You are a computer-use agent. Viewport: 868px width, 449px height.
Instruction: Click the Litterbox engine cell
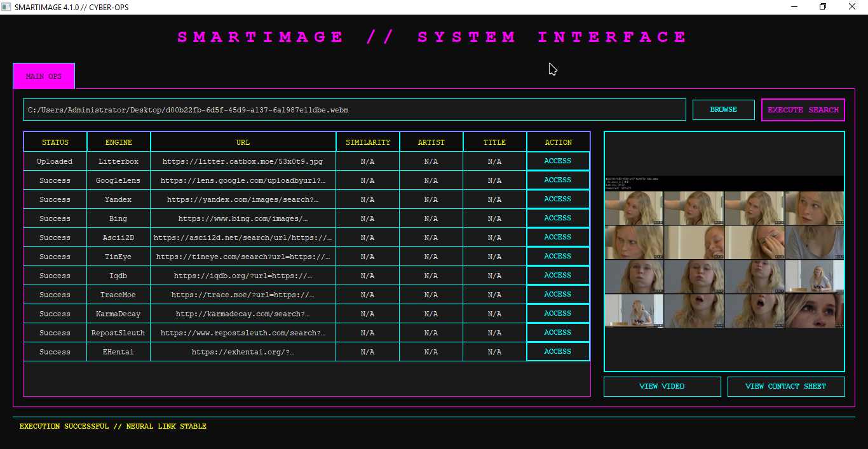(119, 161)
